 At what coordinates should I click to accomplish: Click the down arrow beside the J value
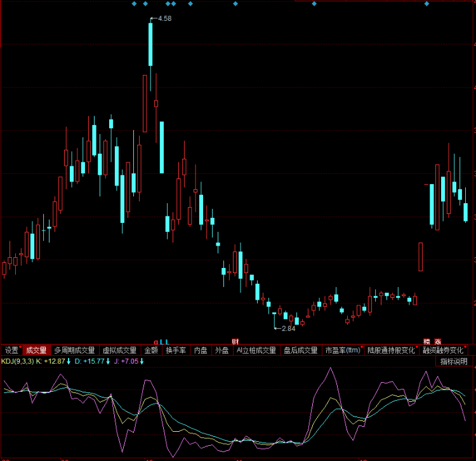(x=142, y=362)
